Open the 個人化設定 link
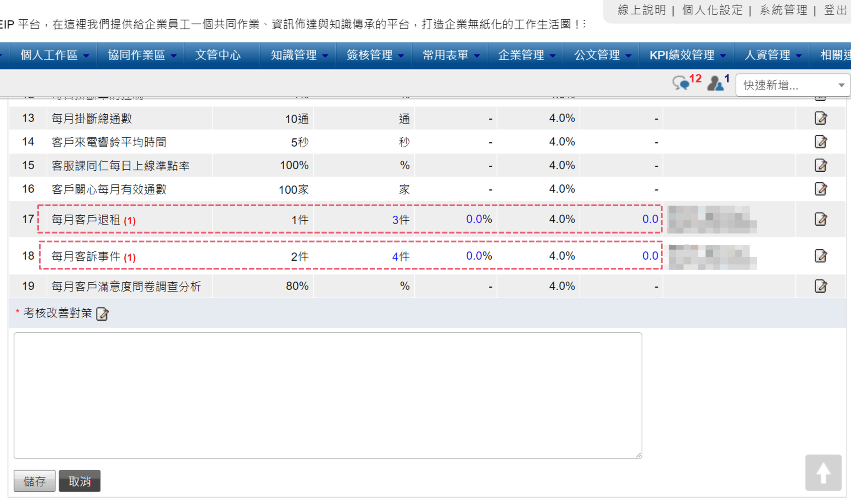This screenshot has width=851, height=504. coord(712,10)
